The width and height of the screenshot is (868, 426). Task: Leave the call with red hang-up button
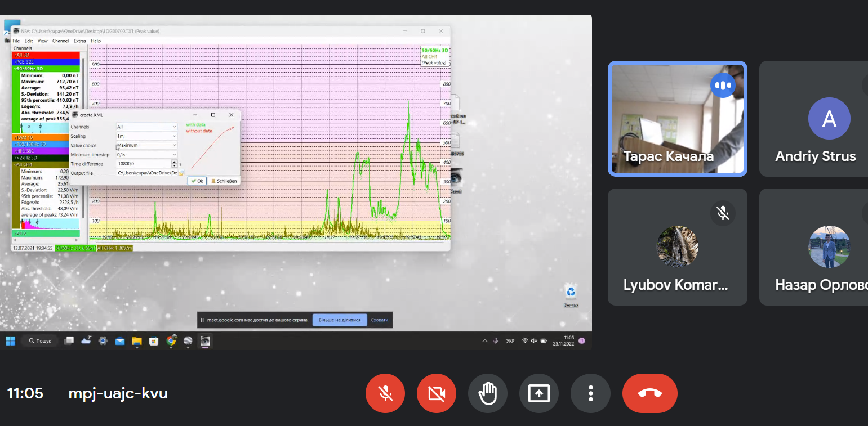(649, 393)
